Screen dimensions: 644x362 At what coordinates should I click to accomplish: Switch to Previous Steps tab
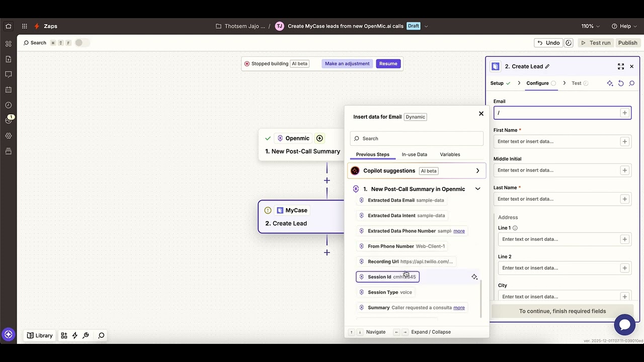click(373, 154)
